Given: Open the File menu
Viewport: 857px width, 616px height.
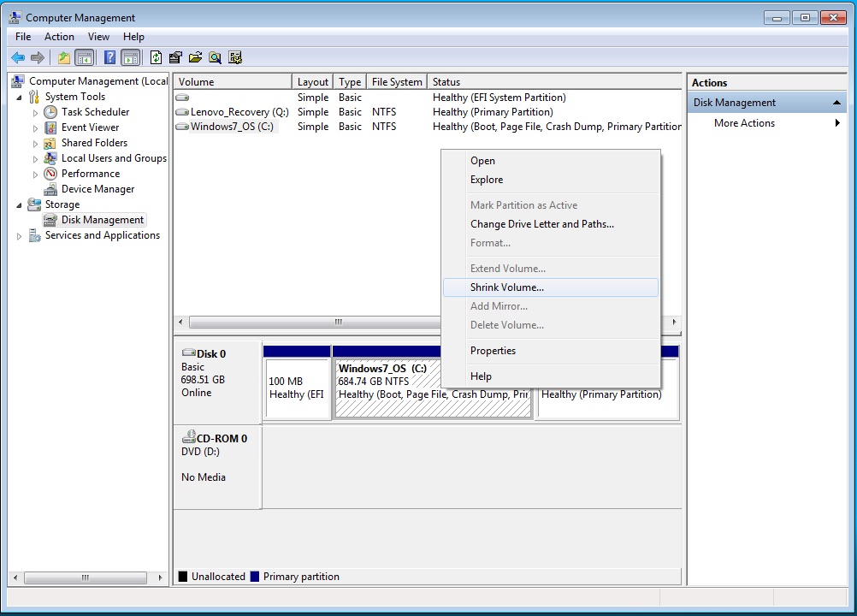Looking at the screenshot, I should click(23, 37).
